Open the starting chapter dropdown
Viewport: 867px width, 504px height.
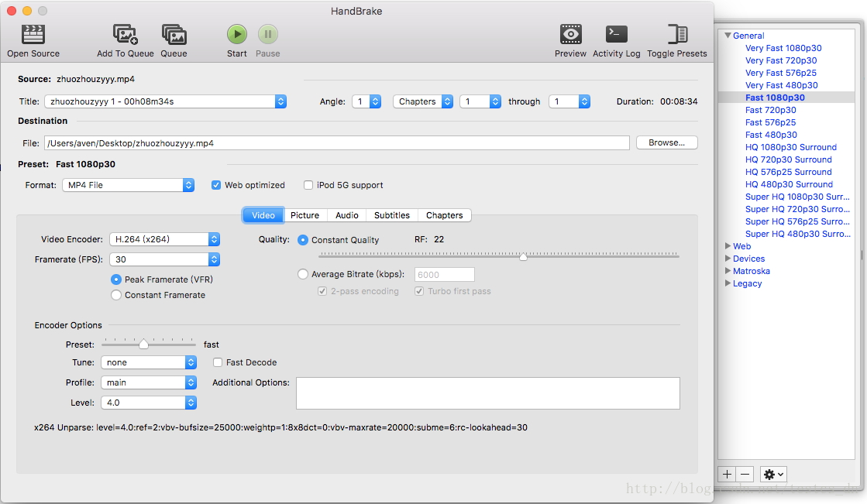pyautogui.click(x=480, y=101)
